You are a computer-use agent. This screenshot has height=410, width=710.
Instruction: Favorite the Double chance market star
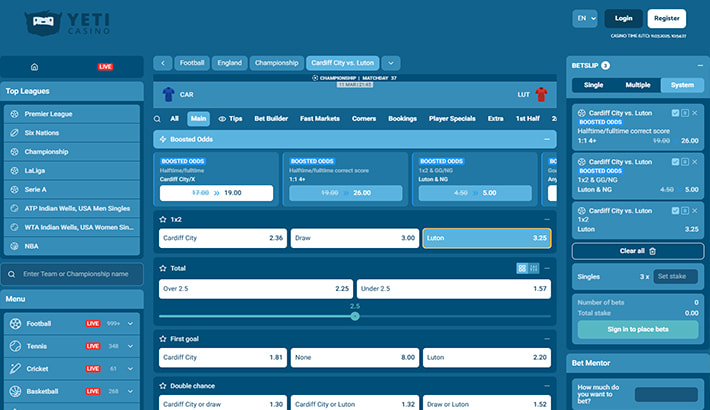tap(163, 386)
